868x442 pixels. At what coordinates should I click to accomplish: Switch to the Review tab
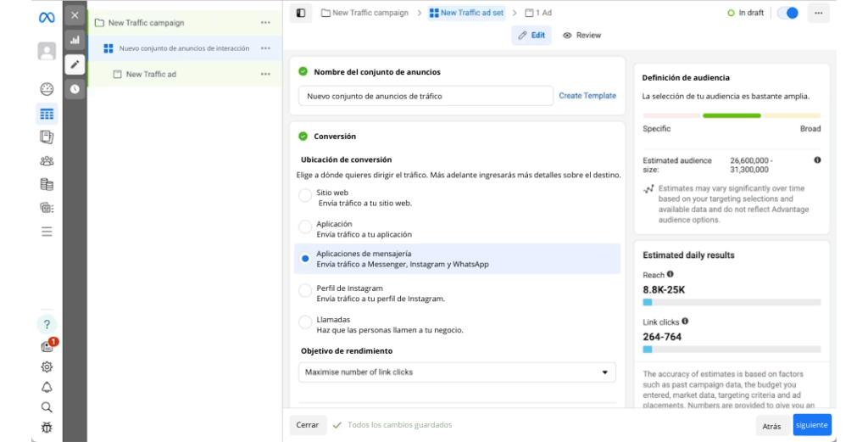581,36
